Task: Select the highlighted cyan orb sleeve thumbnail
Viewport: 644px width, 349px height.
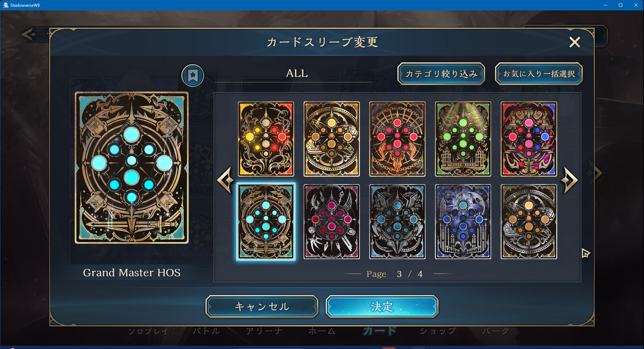Action: pyautogui.click(x=266, y=222)
